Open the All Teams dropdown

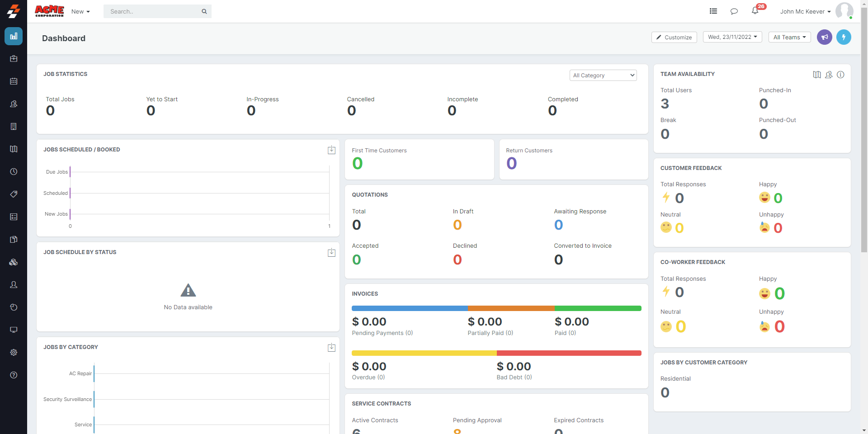(789, 37)
